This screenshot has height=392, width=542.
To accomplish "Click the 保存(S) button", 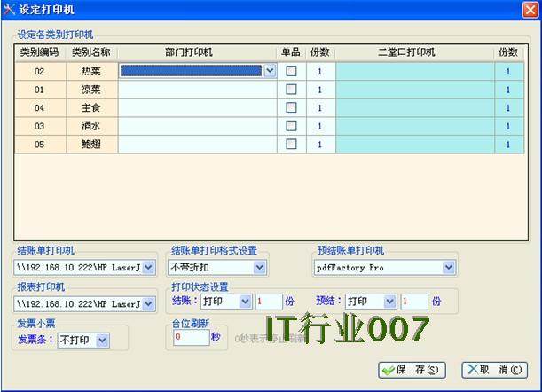I will tap(412, 370).
